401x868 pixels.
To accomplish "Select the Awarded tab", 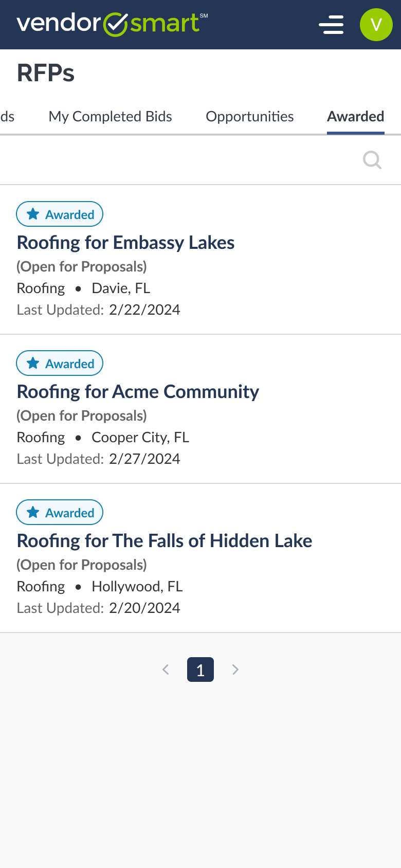I will click(x=355, y=117).
